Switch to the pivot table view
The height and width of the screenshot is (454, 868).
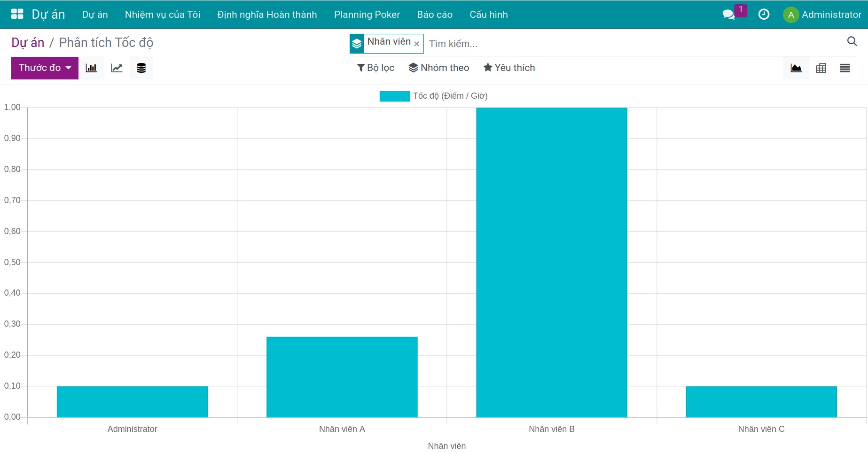coord(821,68)
